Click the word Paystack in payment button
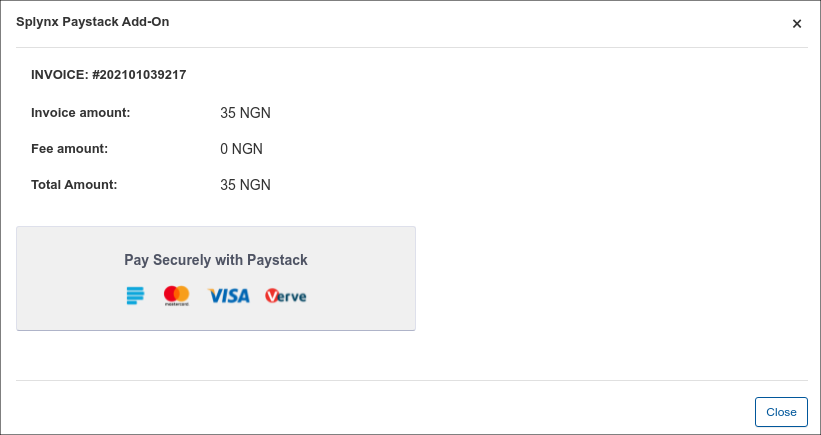Viewport: 821px width, 435px height. point(278,260)
